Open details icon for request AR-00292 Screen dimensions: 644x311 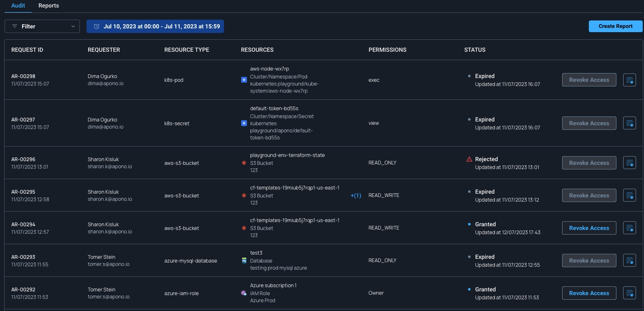[629, 293]
